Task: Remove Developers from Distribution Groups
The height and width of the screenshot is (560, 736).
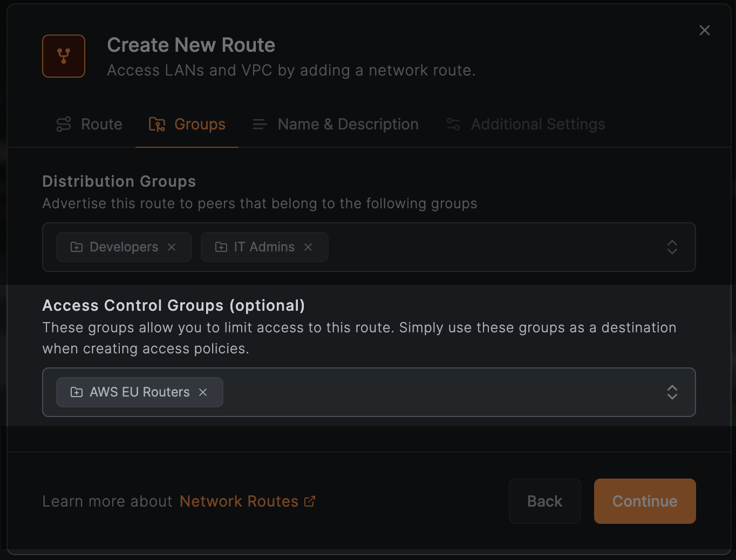Action: coord(172,247)
